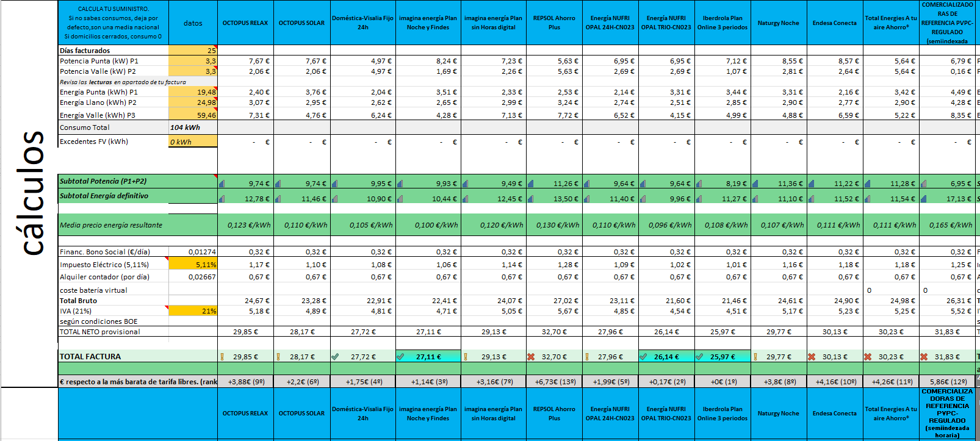Image resolution: width=980 pixels, height=441 pixels.
Task: Click the average price cell 0,096 €/kWh
Action: pos(666,225)
